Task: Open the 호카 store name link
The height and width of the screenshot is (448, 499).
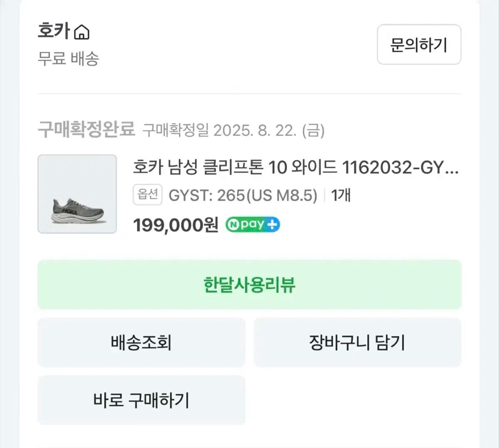Action: tap(54, 31)
